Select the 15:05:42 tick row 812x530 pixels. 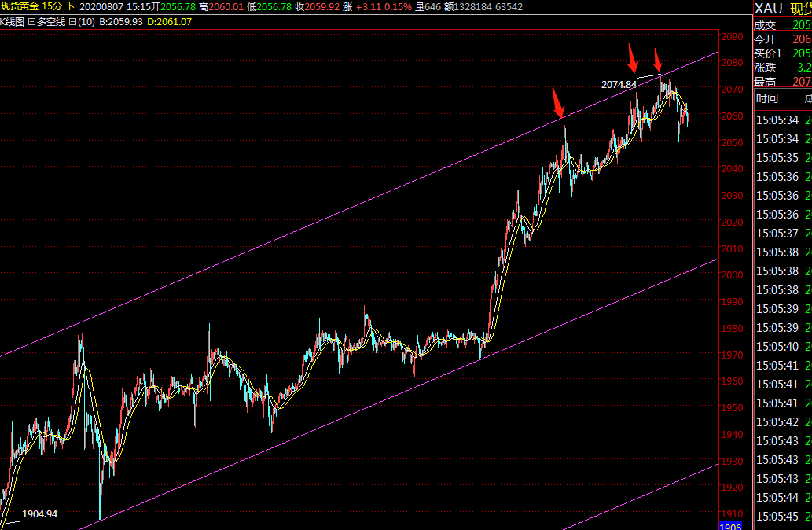click(x=782, y=421)
